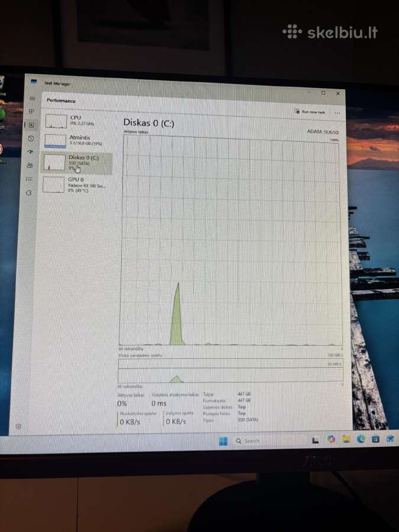Open Microsoft Store from the taskbar
This screenshot has width=399, height=532.
click(375, 439)
